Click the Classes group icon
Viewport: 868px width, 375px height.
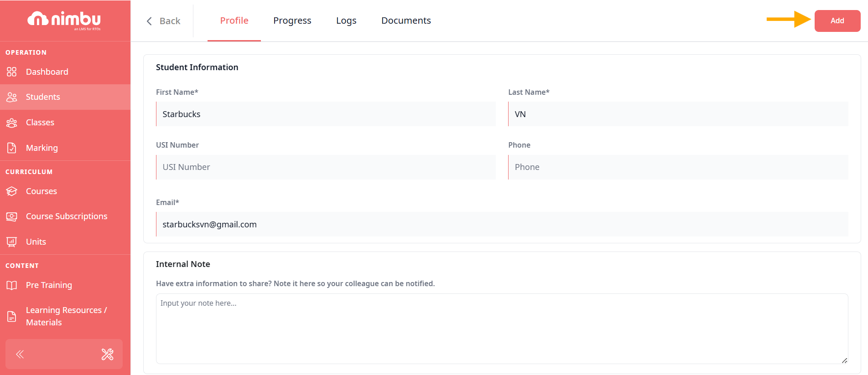pyautogui.click(x=12, y=123)
